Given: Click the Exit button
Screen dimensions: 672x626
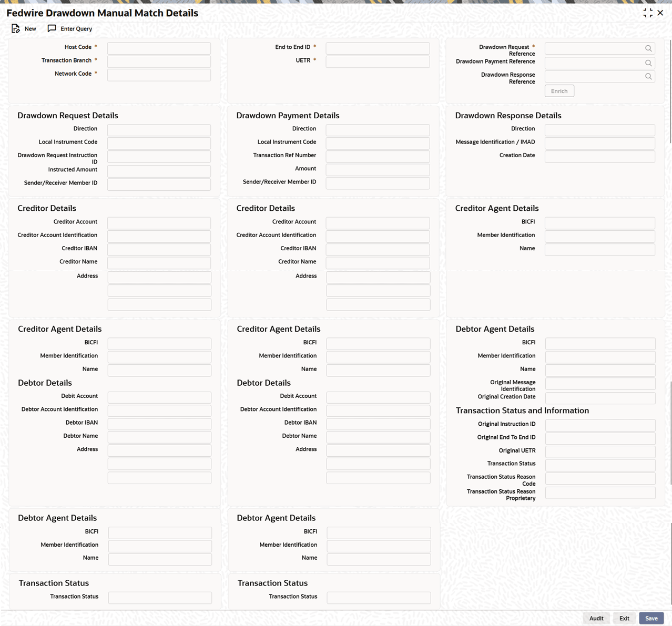Looking at the screenshot, I should point(624,618).
